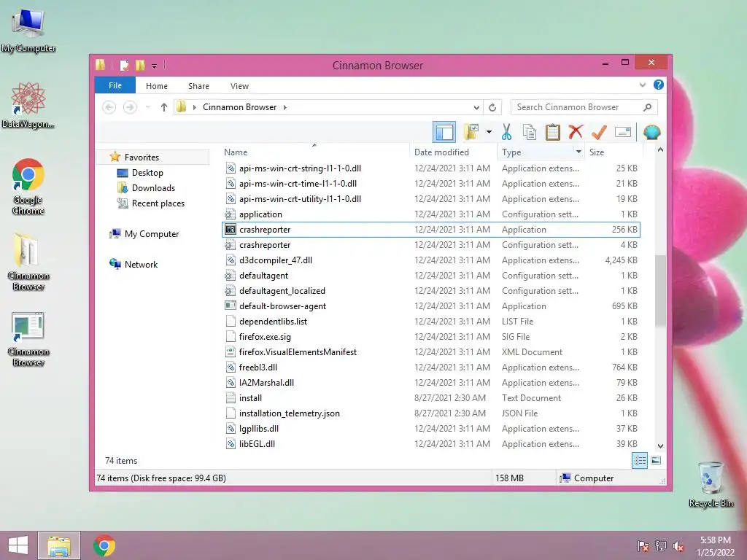Open the Share ribbon tab
The image size is (747, 560).
[198, 86]
